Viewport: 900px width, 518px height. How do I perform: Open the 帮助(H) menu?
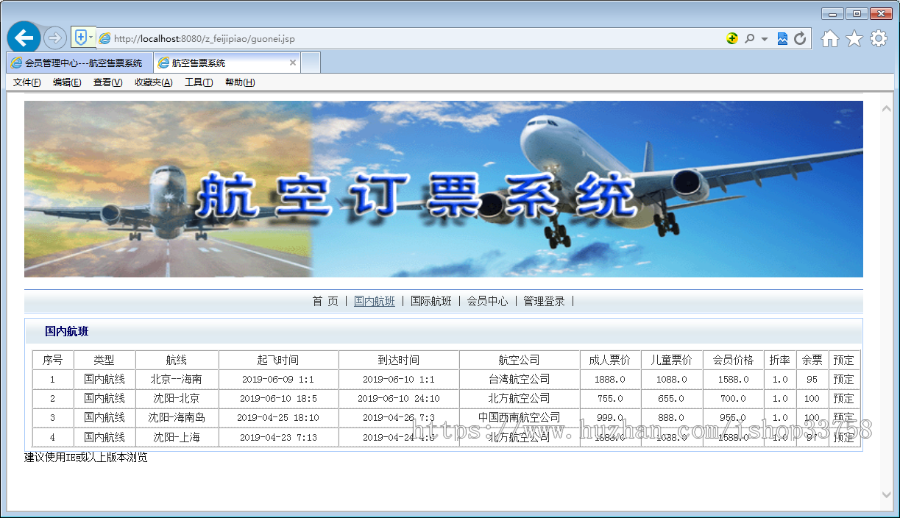[x=240, y=82]
